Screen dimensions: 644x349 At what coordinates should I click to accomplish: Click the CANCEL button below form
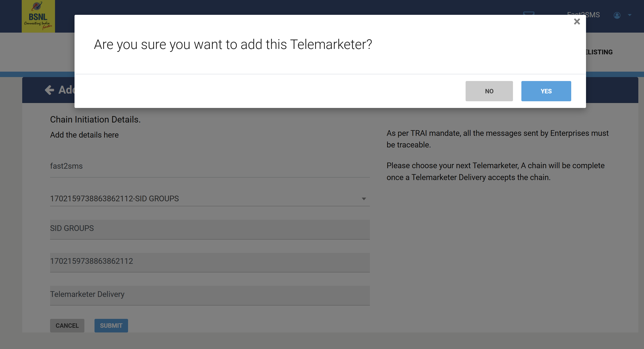tap(67, 326)
